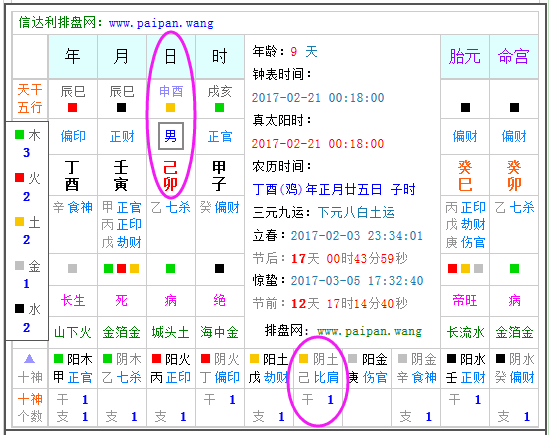Click the 阴水 癸 偏财 cell
The height and width of the screenshot is (435, 550).
514,368
